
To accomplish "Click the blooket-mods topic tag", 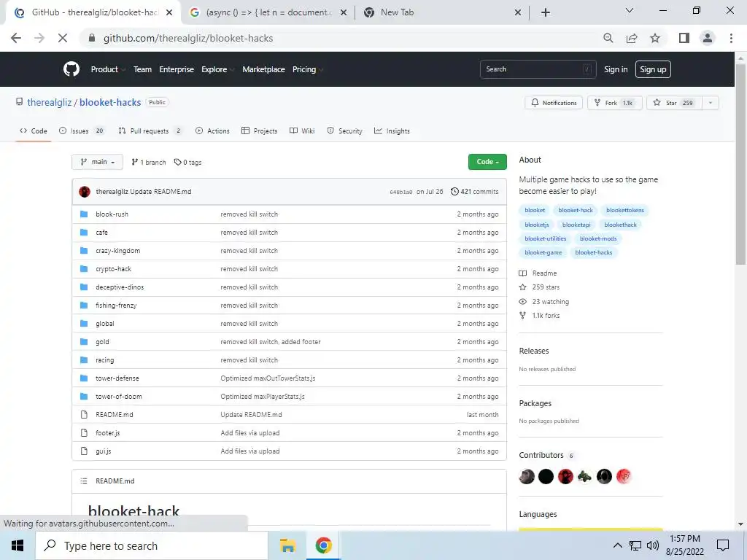I will pyautogui.click(x=598, y=238).
